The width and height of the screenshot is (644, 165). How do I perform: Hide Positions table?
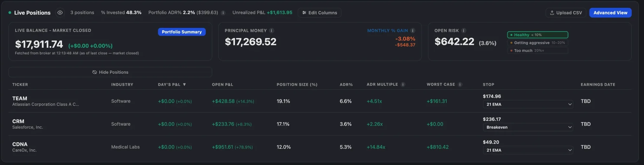(110, 72)
